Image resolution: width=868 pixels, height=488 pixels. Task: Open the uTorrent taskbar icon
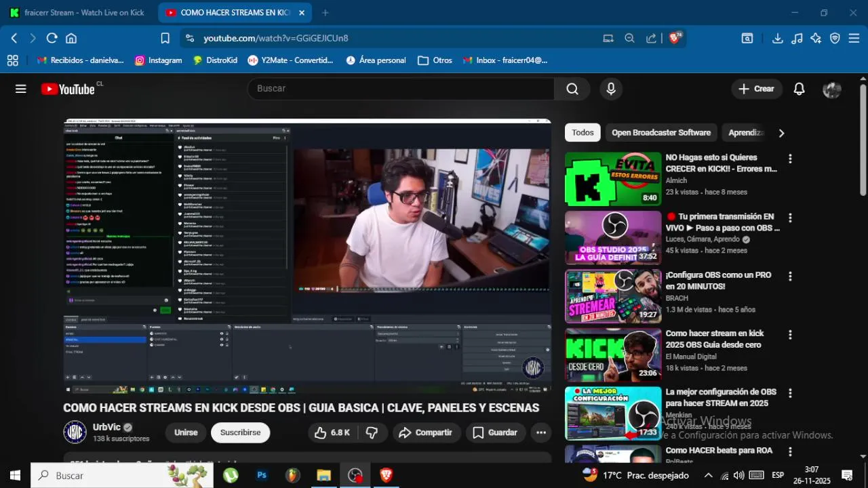point(231,476)
